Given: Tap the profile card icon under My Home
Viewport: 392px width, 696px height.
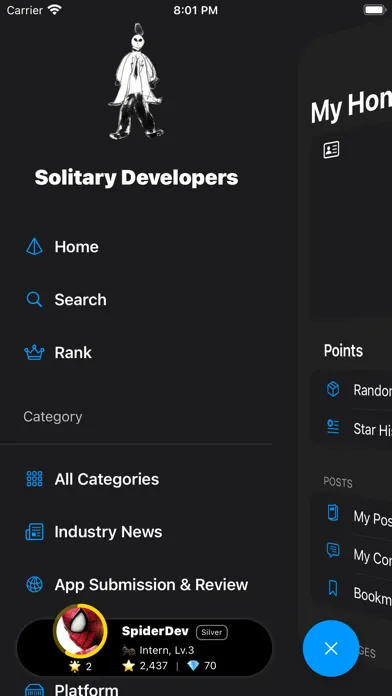Looking at the screenshot, I should point(331,150).
